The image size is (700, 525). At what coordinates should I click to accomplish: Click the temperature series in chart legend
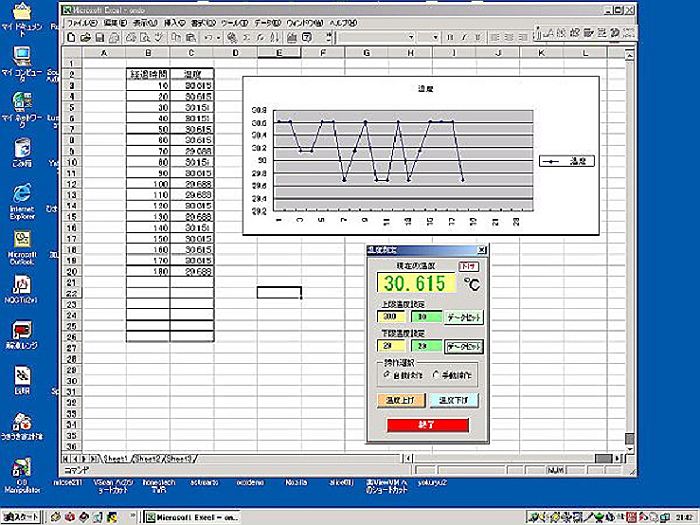coord(567,160)
